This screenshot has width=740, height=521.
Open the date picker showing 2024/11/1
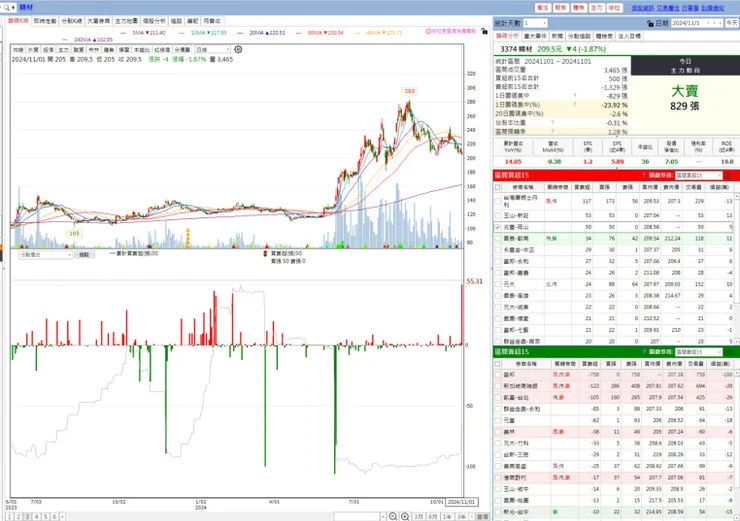(697, 23)
